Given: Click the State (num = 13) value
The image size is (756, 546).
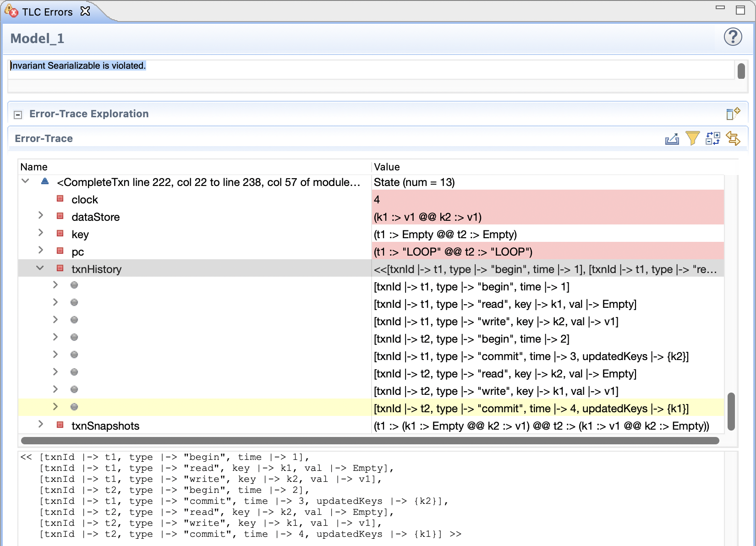Looking at the screenshot, I should point(414,182).
